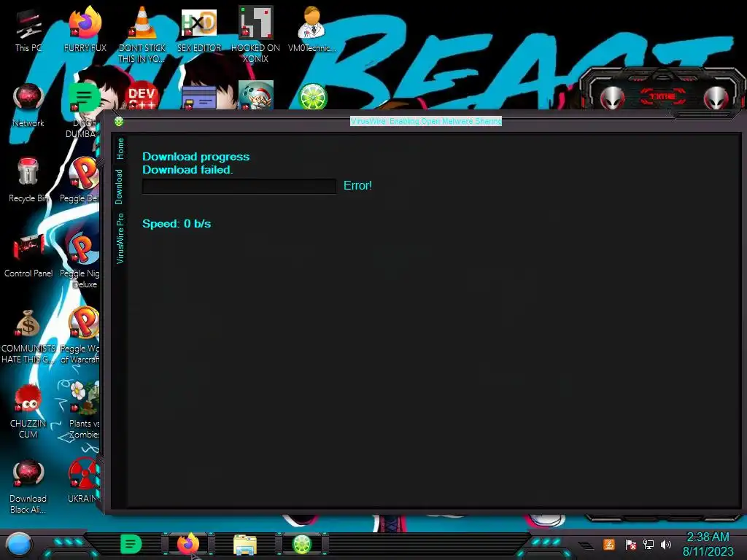This screenshot has height=560, width=747.
Task: Click the red center display of alien gadget
Action: (662, 97)
